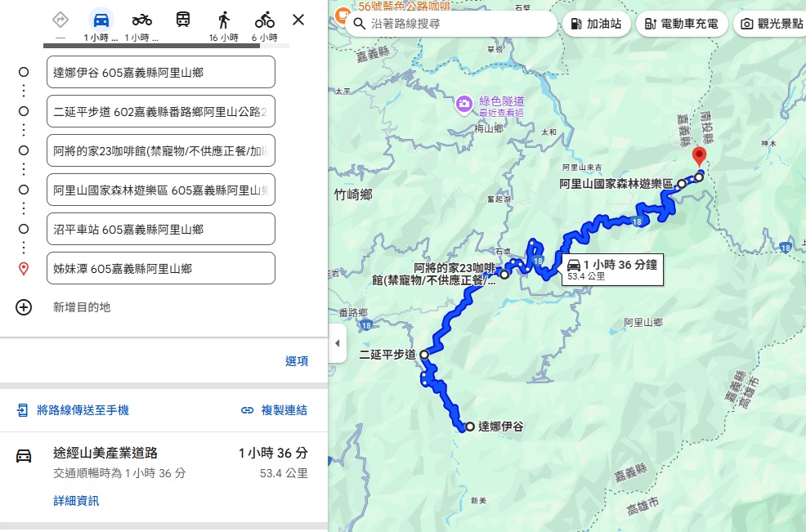The width and height of the screenshot is (806, 532).
Task: Click the waypoint circle beside 阿將的家23咖啡館 field
Action: 24,150
